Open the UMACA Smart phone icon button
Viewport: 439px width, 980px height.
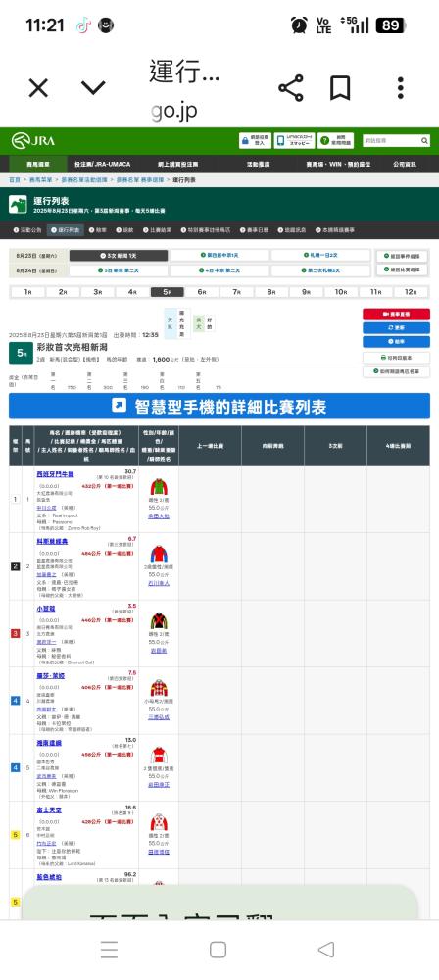pos(295,140)
